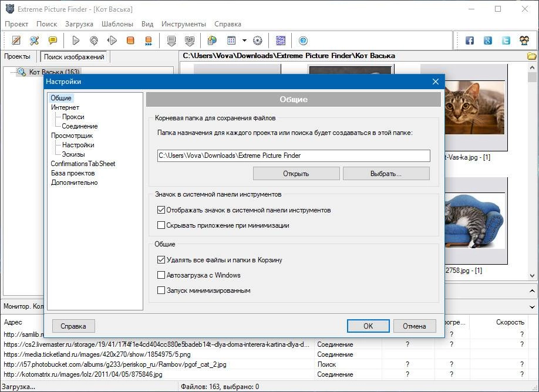Toggle Отображать значок в системной панели checkbox
539x392 pixels.
(x=161, y=210)
